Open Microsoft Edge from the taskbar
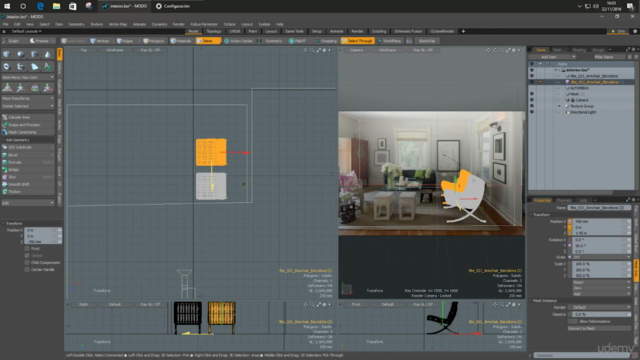The image size is (640, 360). point(40,6)
